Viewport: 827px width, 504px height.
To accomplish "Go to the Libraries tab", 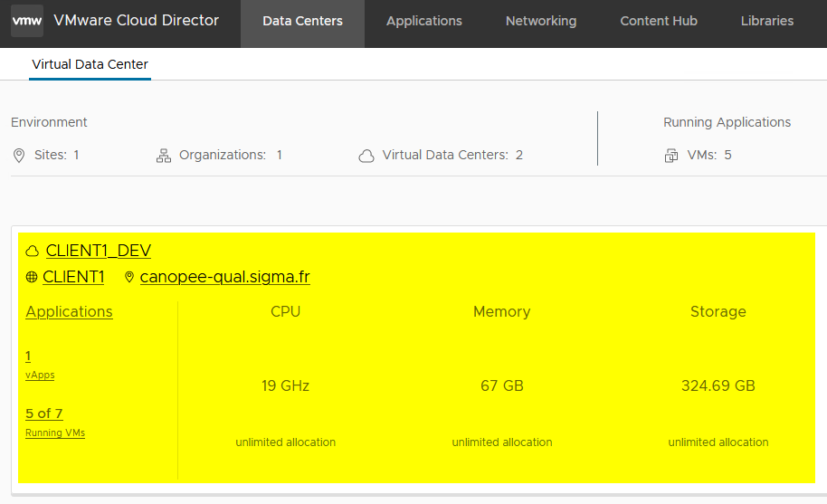I will click(767, 21).
